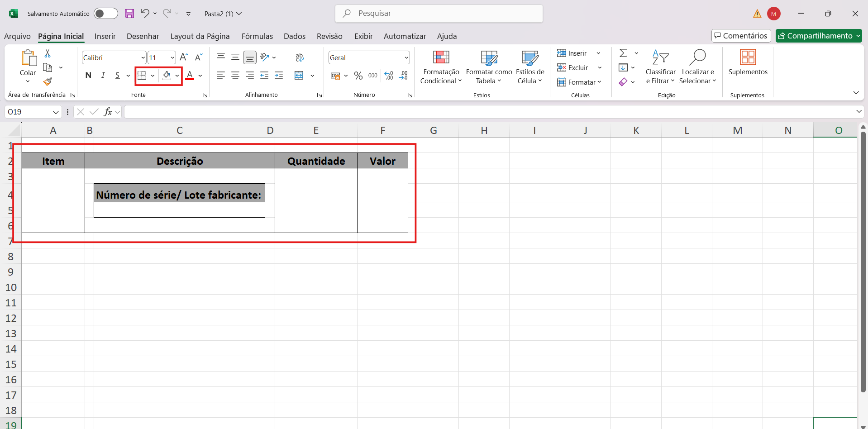The width and height of the screenshot is (868, 429).
Task: Apply the fill color bucket
Action: (167, 76)
